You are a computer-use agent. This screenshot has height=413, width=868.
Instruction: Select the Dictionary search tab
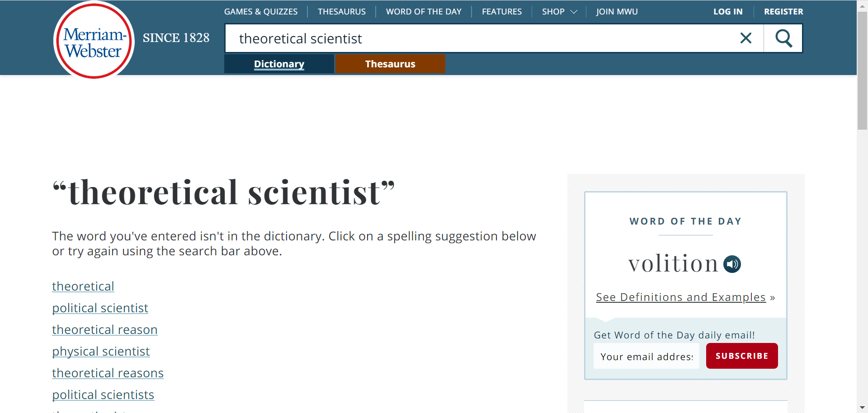pos(278,64)
